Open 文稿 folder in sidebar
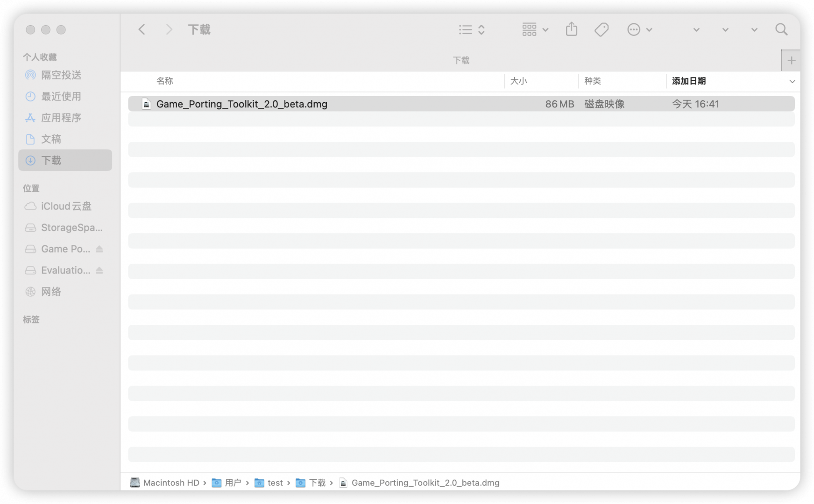The height and width of the screenshot is (504, 814). 65,139
